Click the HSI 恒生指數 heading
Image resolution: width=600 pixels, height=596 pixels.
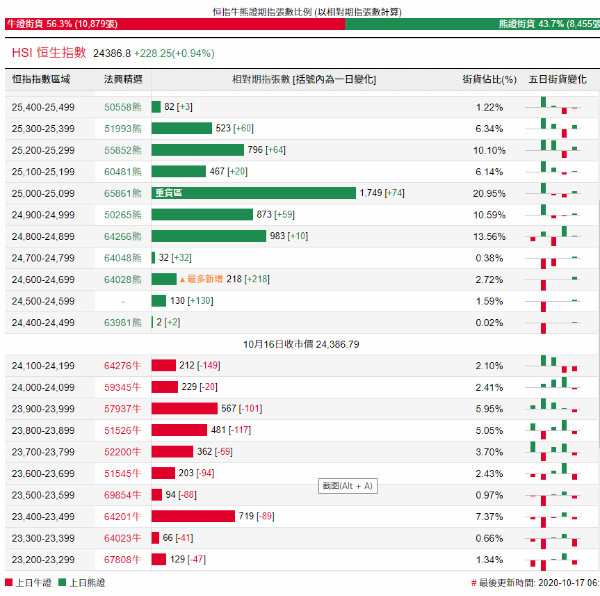[49, 52]
